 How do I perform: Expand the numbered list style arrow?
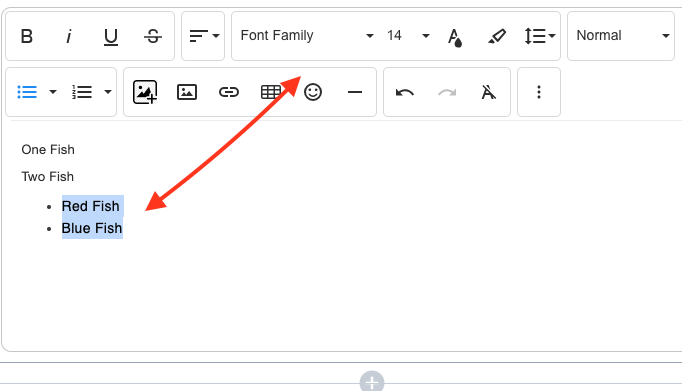coord(107,92)
